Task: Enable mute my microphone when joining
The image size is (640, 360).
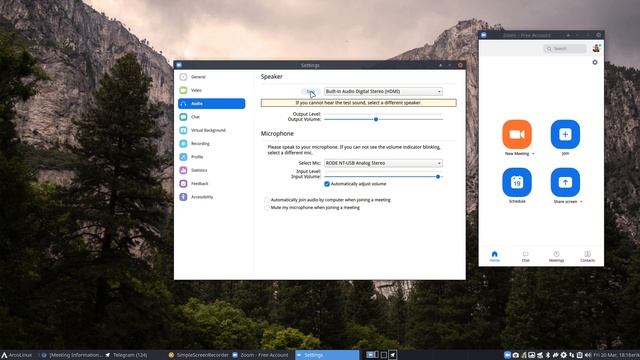Action: [267, 208]
